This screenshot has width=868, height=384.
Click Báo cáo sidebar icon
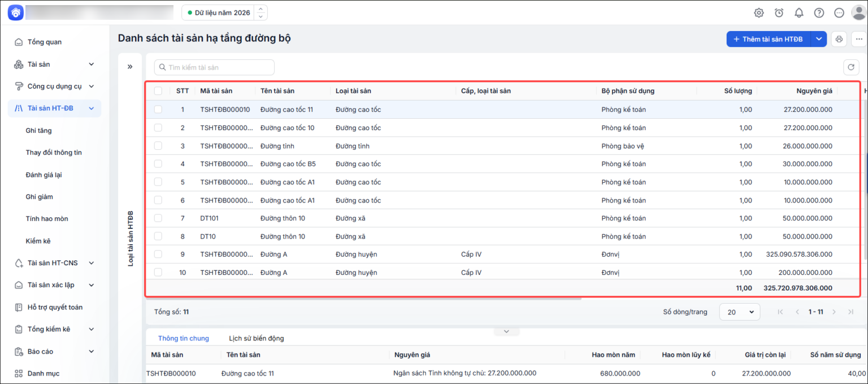(x=19, y=351)
